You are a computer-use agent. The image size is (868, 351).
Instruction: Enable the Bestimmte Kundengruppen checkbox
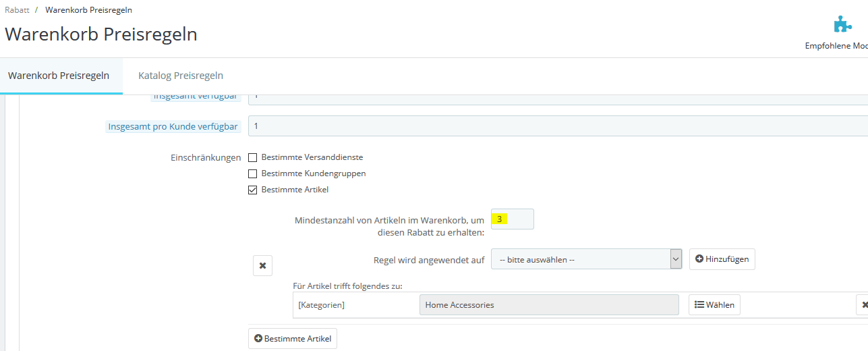coord(253,173)
